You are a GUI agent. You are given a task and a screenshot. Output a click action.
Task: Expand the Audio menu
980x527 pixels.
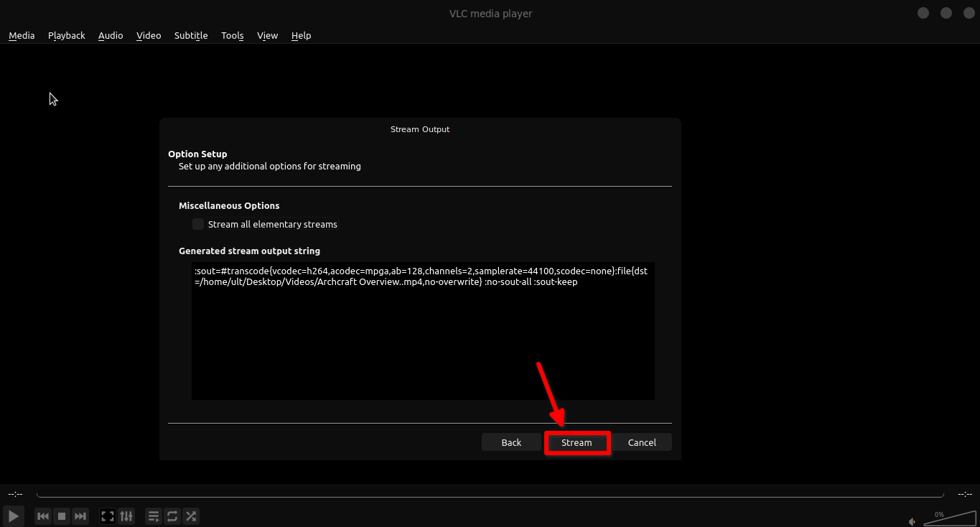coord(111,35)
